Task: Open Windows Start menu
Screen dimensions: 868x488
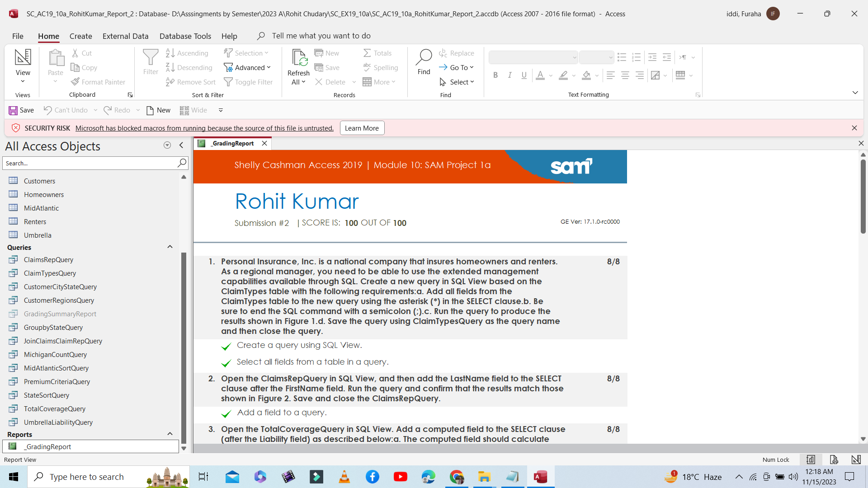Action: (14, 477)
